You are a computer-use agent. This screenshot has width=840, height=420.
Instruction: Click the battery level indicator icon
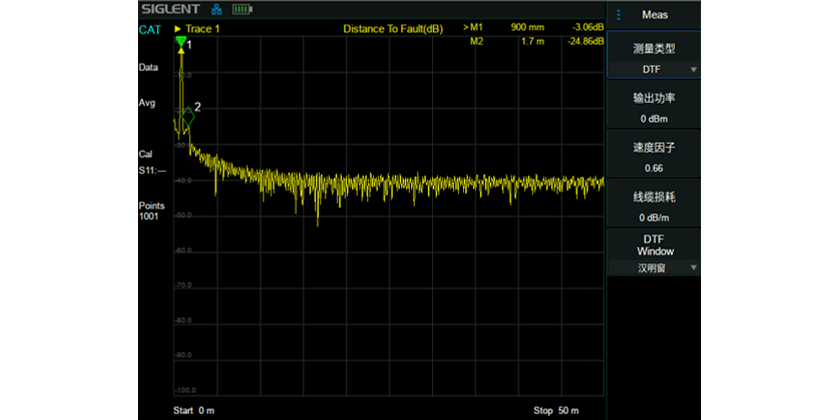click(242, 10)
